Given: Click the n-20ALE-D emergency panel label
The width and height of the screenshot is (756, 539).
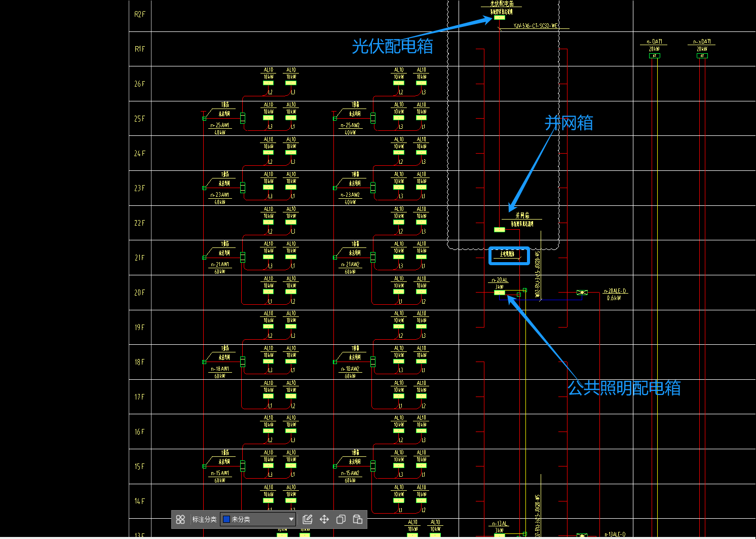Looking at the screenshot, I should pos(615,291).
